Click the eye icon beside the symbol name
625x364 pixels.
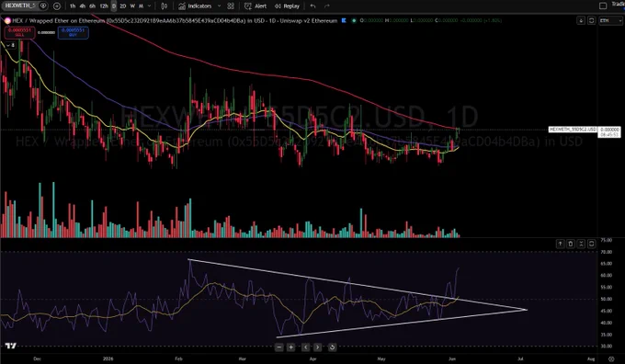[43, 6]
